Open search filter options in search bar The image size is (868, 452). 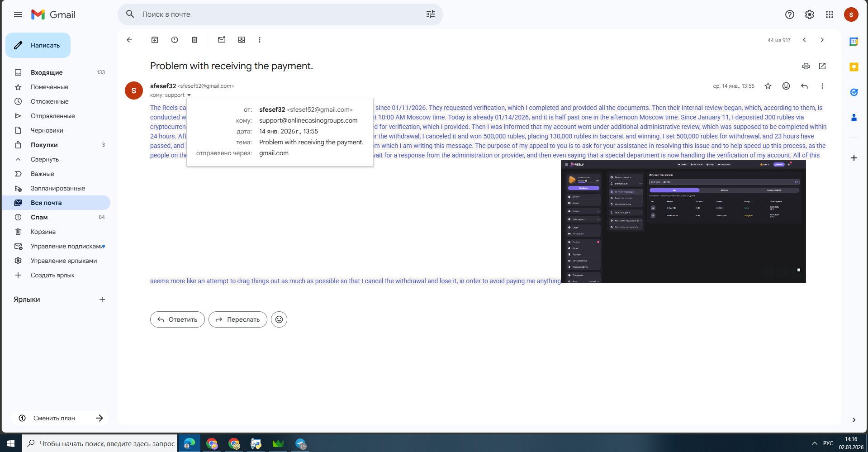pos(430,14)
